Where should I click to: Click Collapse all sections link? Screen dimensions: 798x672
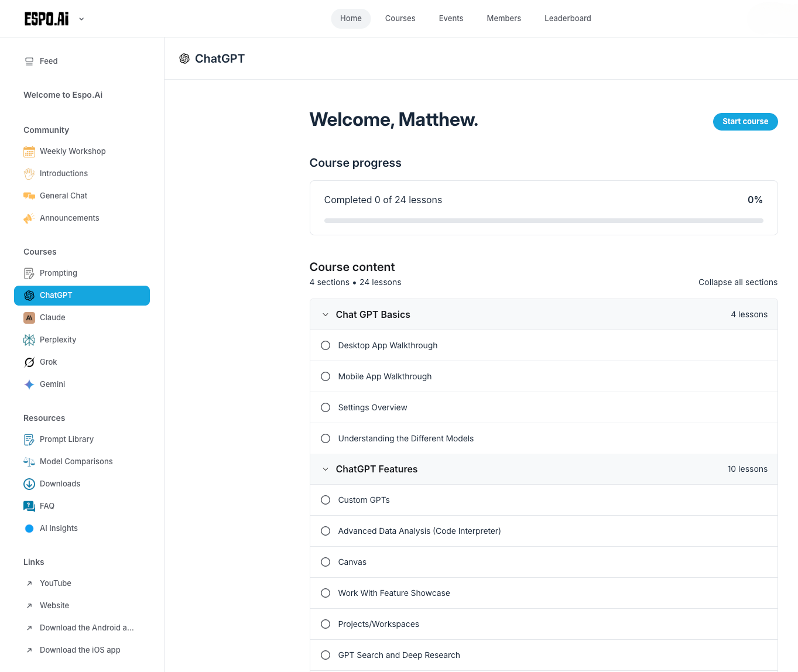click(x=738, y=282)
